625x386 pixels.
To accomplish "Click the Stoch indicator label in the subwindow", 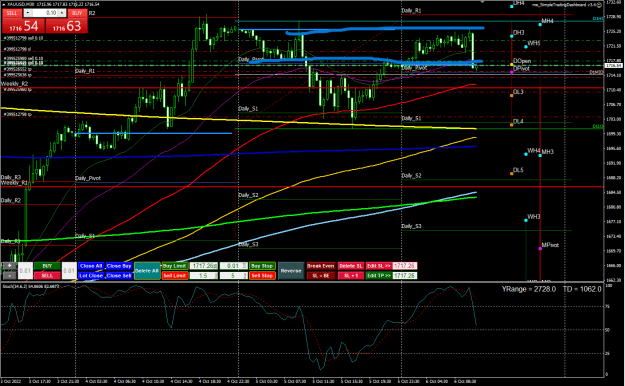I will coord(31,286).
